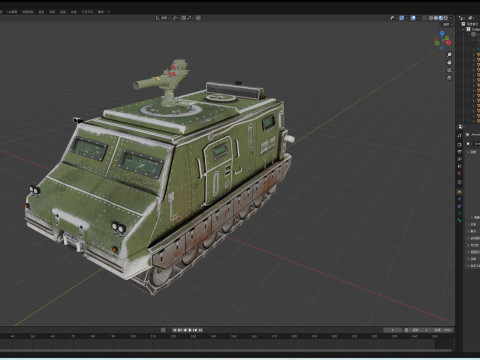Open the orange Object properties tab
The image size is (480, 360).
point(460,192)
